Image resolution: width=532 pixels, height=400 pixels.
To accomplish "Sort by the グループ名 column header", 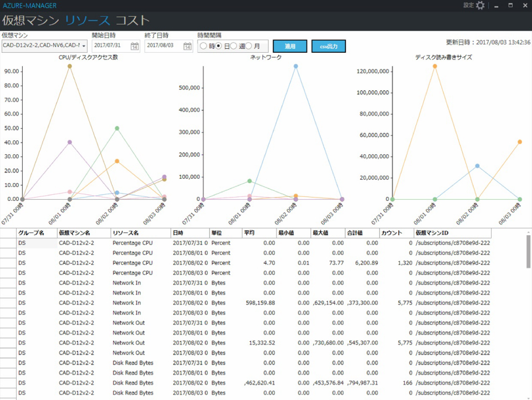I will 37,233.
